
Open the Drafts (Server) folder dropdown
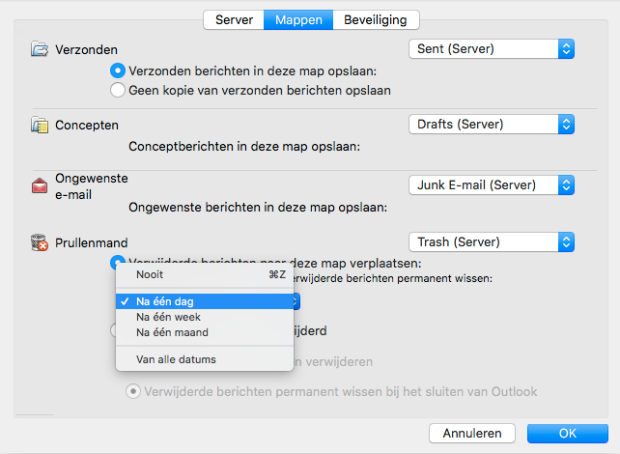click(x=491, y=125)
